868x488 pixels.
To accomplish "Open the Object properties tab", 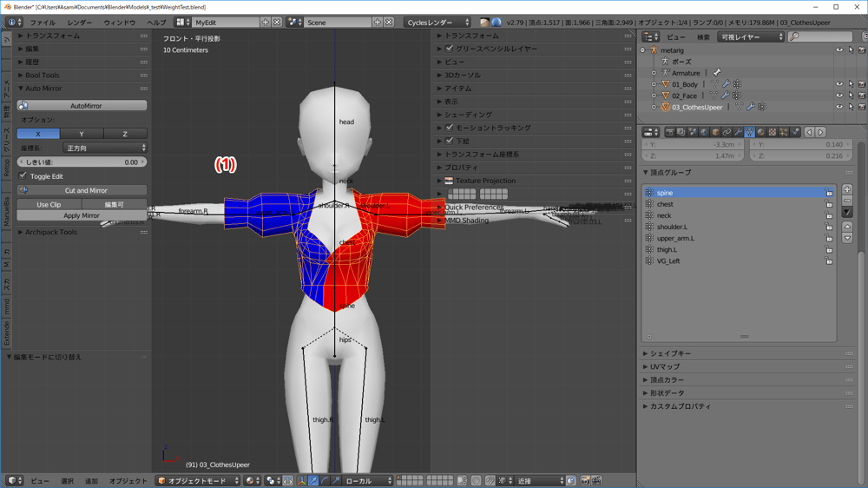I will pyautogui.click(x=715, y=132).
